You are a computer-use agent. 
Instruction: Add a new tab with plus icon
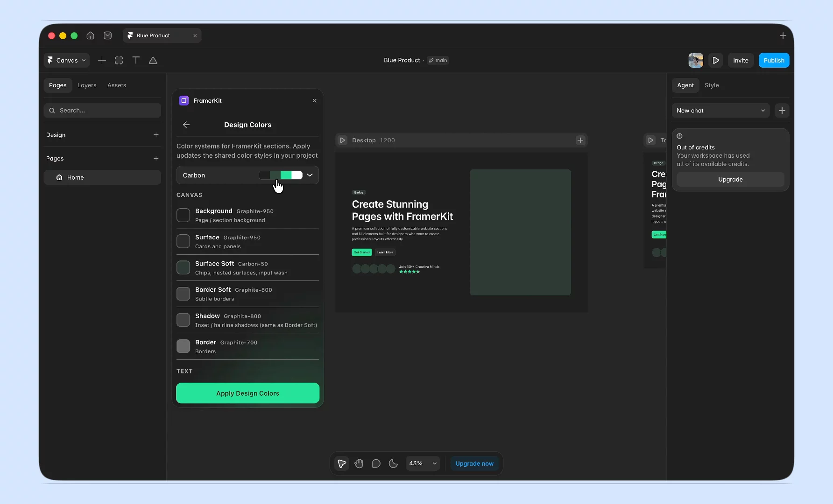point(783,35)
